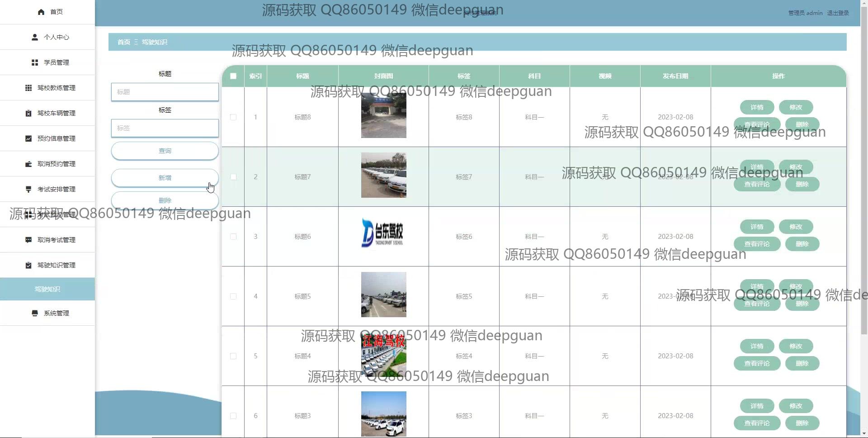Open 详情 for row 标题8

tap(757, 107)
